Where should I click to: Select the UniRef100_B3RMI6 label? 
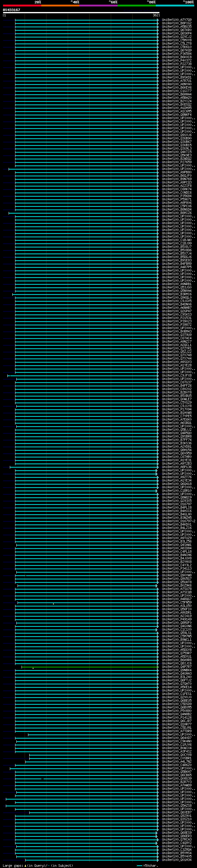176,294
